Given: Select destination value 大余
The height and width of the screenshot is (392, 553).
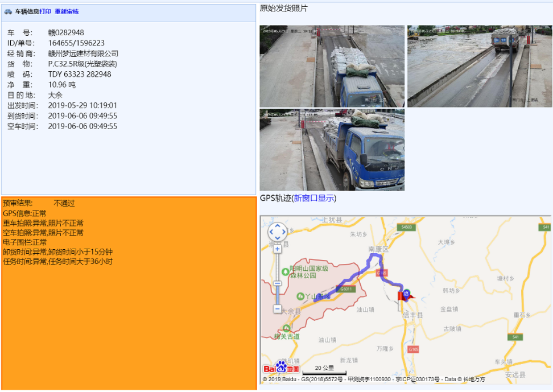Looking at the screenshot, I should pos(55,95).
